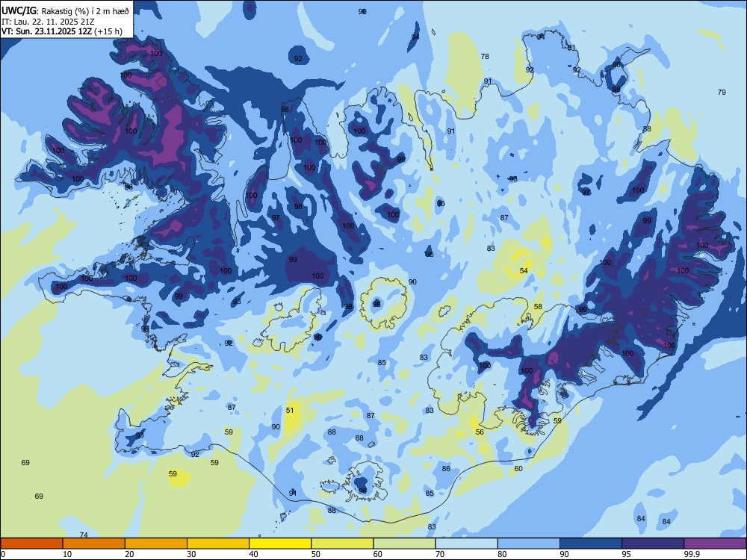Click the 30–40 golden legend swatch
The width and height of the screenshot is (747, 560).
218,544
